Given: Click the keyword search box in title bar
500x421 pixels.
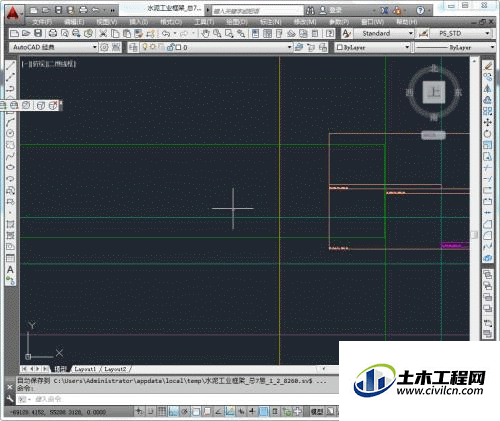Looking at the screenshot, I should (x=257, y=11).
